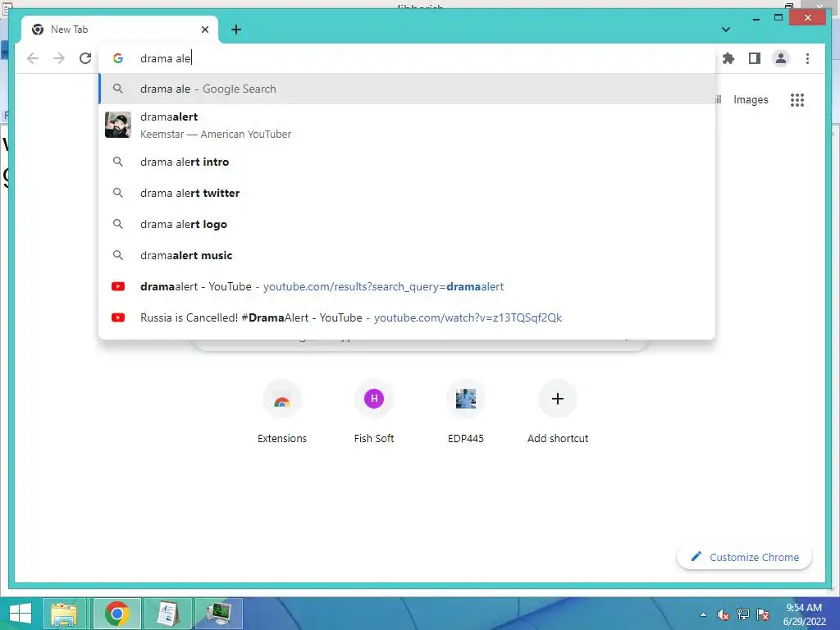Image resolution: width=840 pixels, height=630 pixels.
Task: Select 'drama alert logo' suggestion
Action: (407, 224)
